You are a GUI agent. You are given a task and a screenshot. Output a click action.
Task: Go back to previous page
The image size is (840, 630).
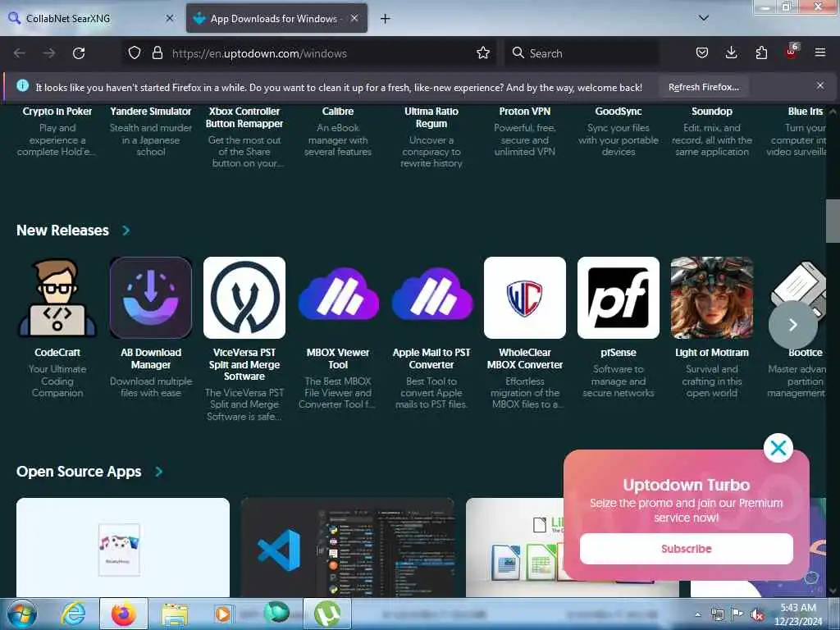[20, 53]
